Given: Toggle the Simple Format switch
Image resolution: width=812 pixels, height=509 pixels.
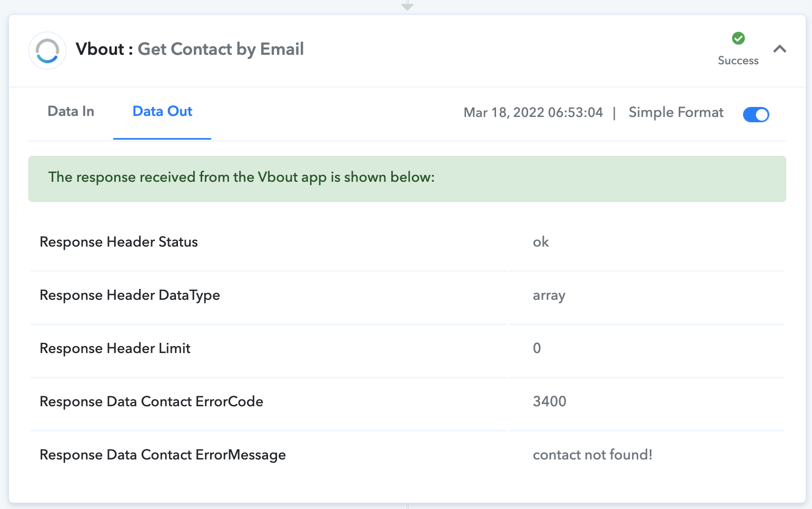Looking at the screenshot, I should click(x=756, y=114).
